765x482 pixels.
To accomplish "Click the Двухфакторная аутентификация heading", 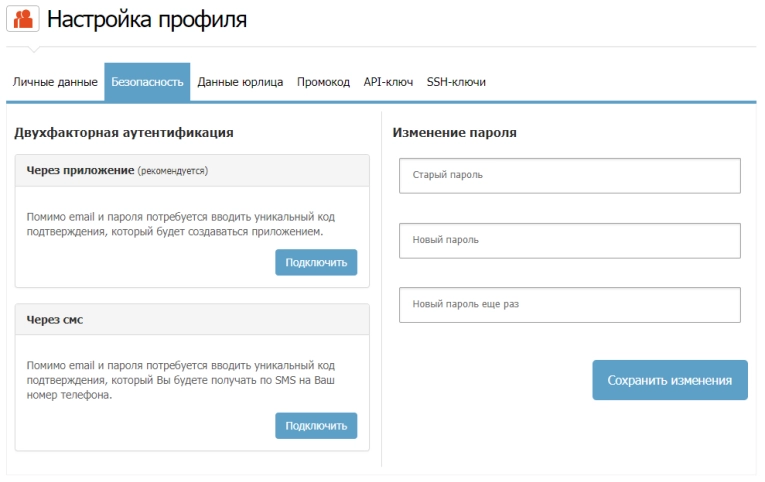I will (124, 132).
